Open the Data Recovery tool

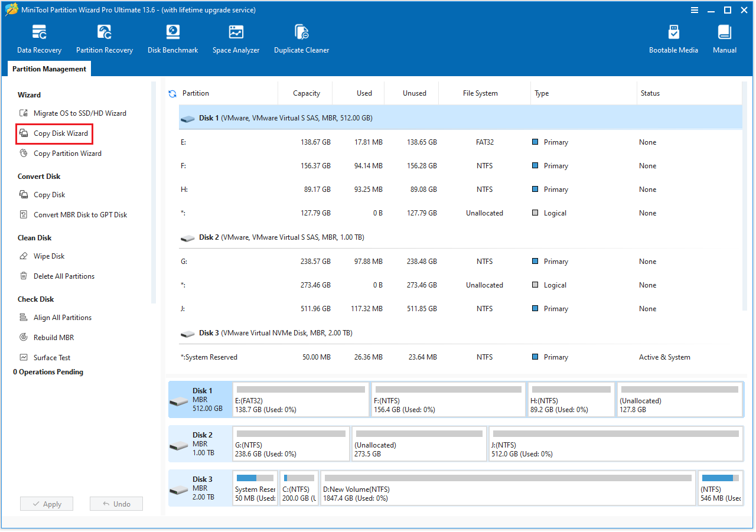point(39,40)
